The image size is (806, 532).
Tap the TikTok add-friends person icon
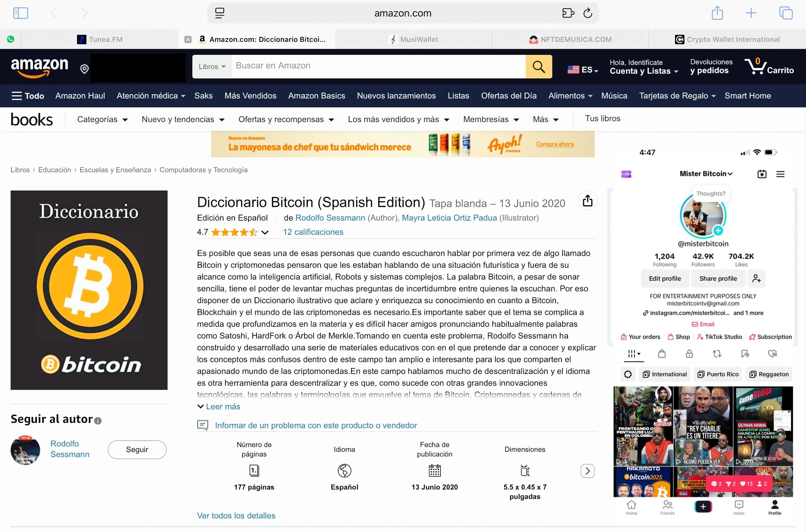coord(757,279)
